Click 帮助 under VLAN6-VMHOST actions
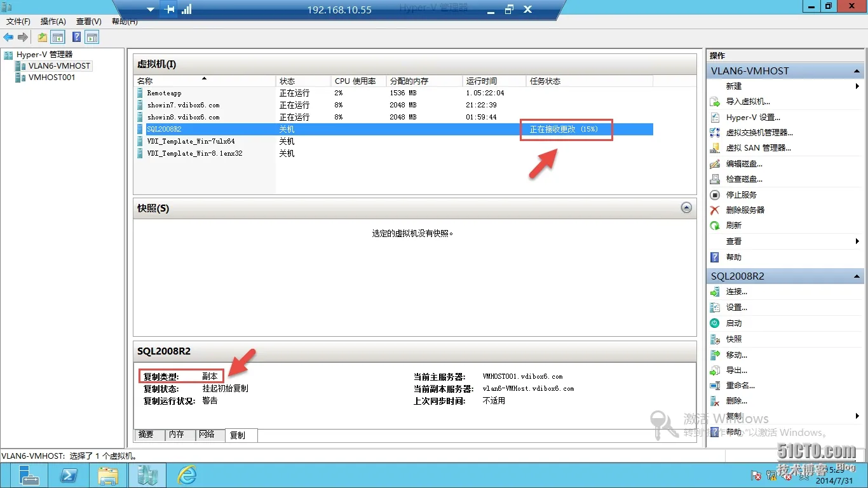 734,257
